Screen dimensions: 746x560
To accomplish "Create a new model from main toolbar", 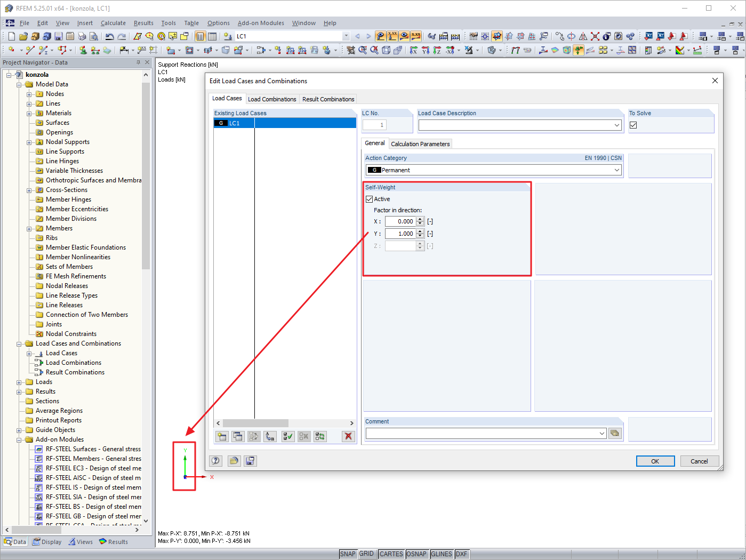I will click(11, 36).
